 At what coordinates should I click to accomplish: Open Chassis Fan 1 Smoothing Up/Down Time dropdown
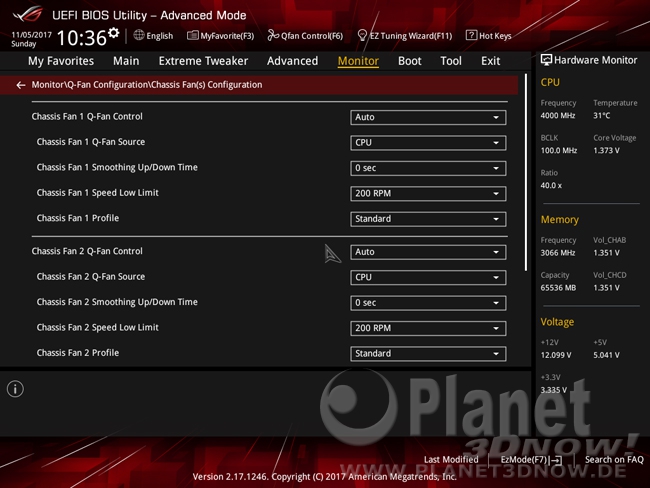(428, 168)
